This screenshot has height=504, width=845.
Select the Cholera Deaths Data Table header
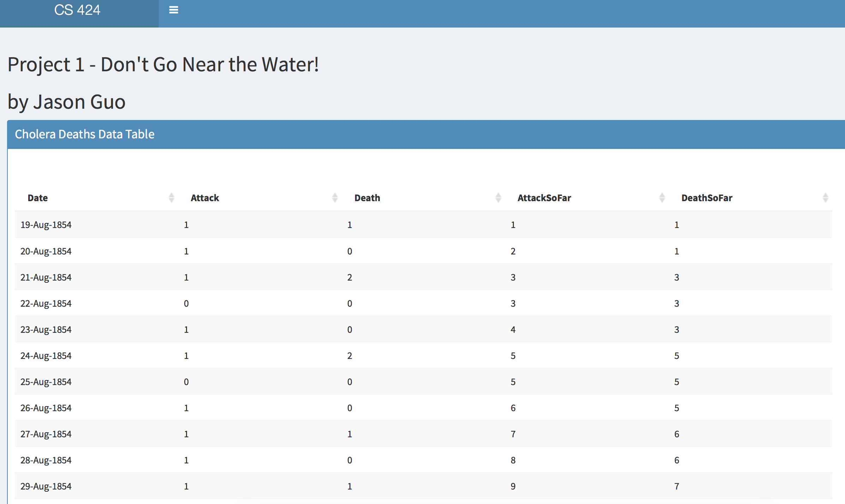[85, 134]
